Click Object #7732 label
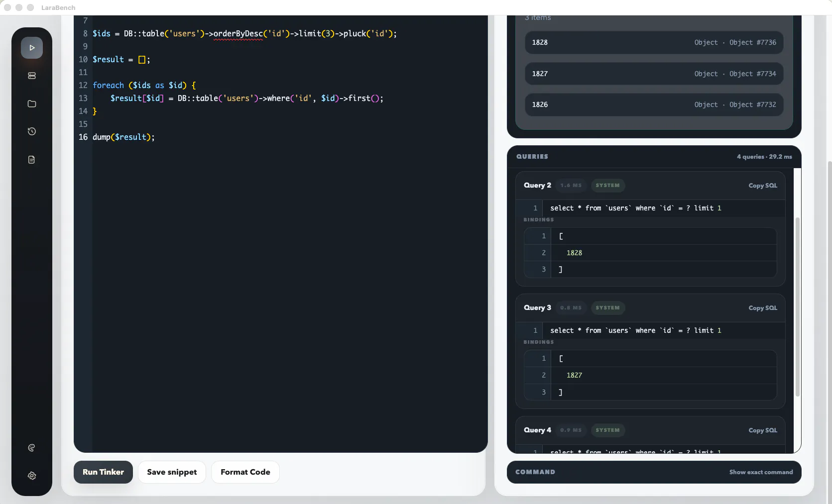The height and width of the screenshot is (504, 832). pyautogui.click(x=753, y=104)
